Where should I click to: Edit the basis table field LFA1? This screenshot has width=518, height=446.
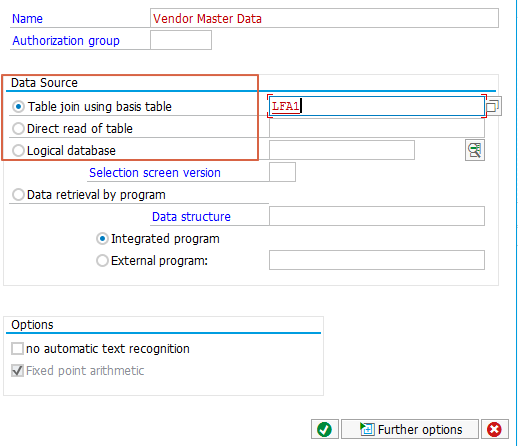(377, 106)
